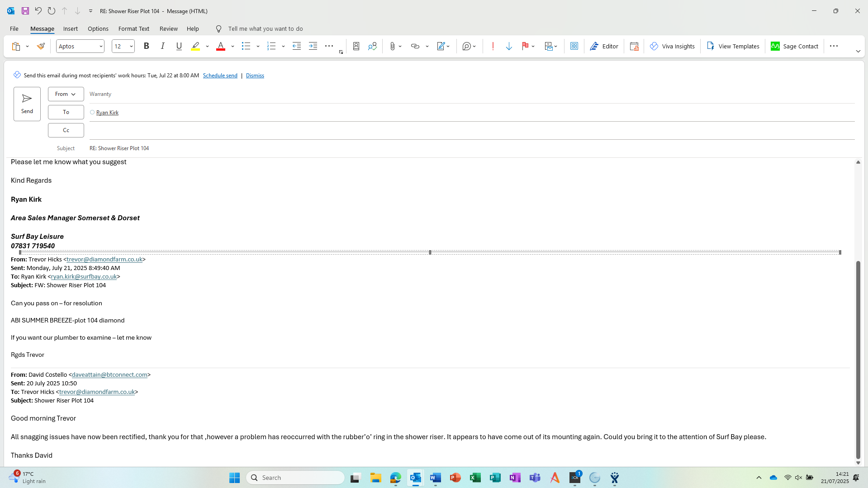This screenshot has height=488, width=868.
Task: Open the font size dropdown
Action: pos(131,46)
